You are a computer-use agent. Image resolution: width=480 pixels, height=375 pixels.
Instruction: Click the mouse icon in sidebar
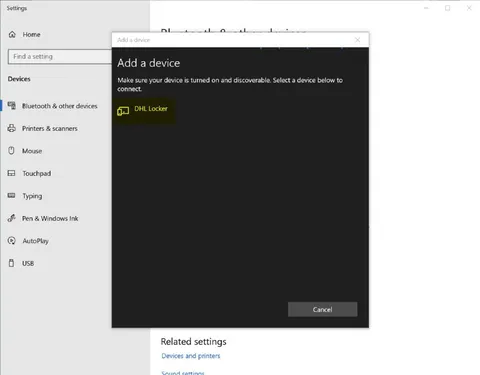pyautogui.click(x=11, y=151)
